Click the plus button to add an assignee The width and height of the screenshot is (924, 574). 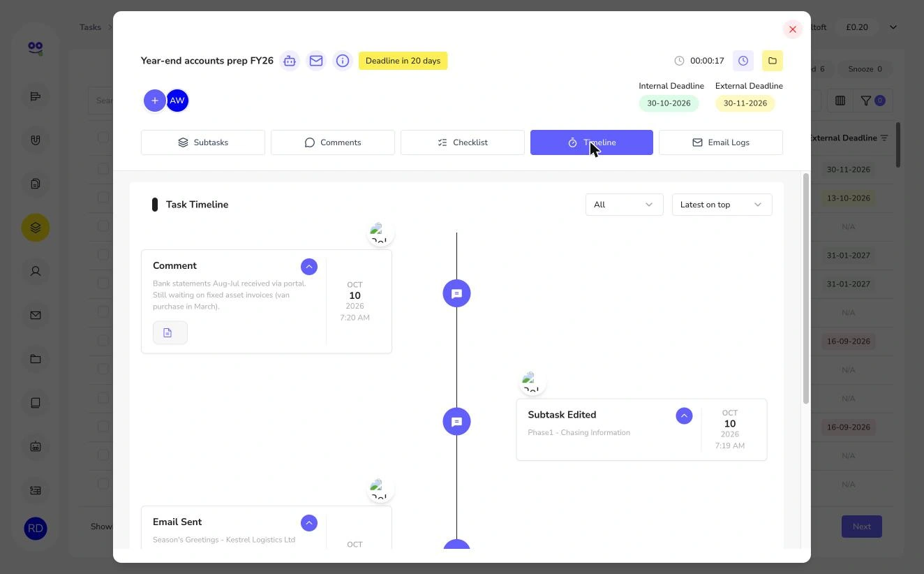point(155,101)
